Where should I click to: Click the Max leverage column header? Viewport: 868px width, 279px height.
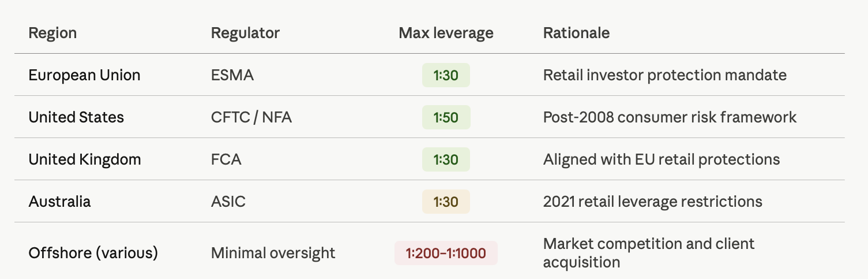point(446,33)
